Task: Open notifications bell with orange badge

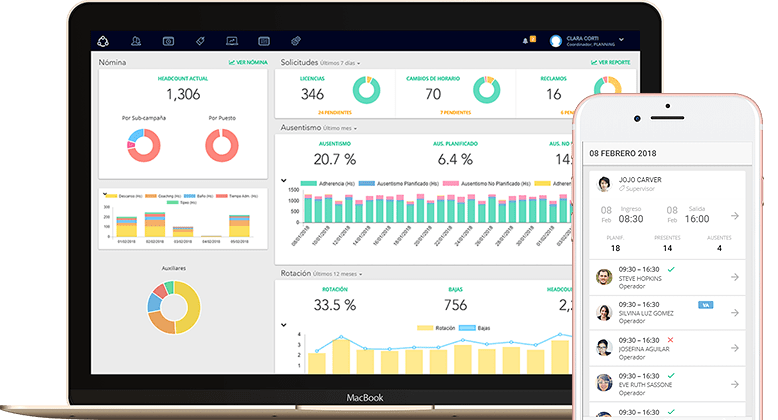Action: 528,40
